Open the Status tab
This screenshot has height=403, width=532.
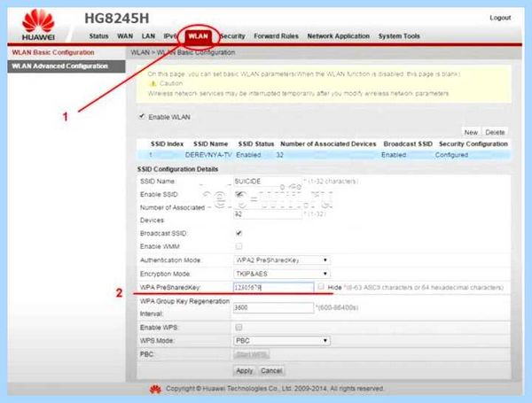coord(98,36)
